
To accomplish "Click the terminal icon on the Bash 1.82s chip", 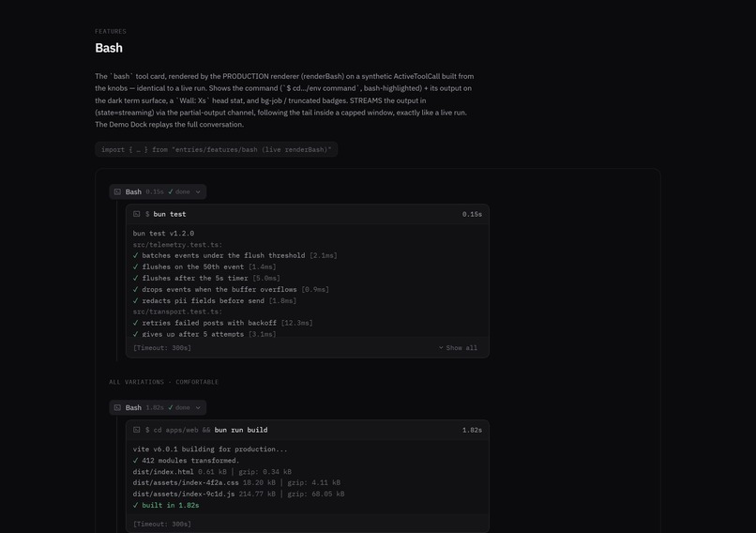I will pos(117,407).
